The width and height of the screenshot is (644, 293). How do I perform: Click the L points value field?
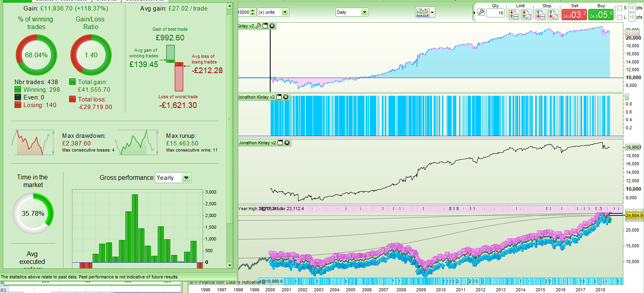tap(631, 17)
